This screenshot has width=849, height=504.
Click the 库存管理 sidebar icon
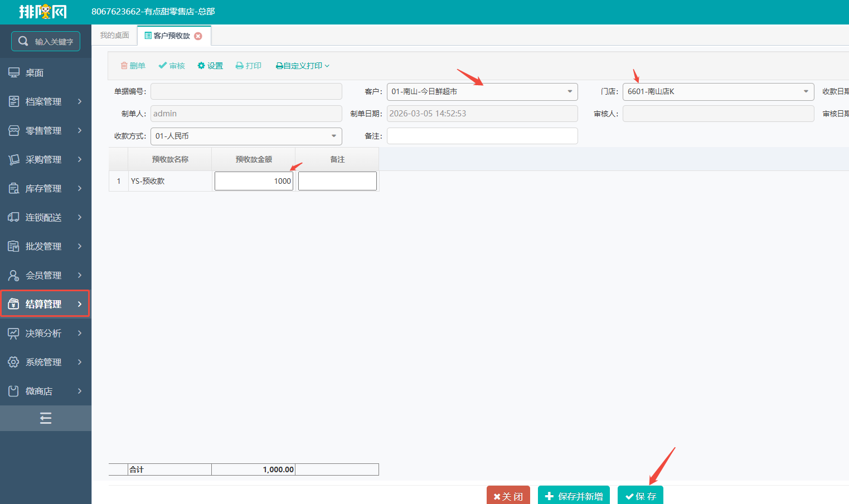(14, 188)
